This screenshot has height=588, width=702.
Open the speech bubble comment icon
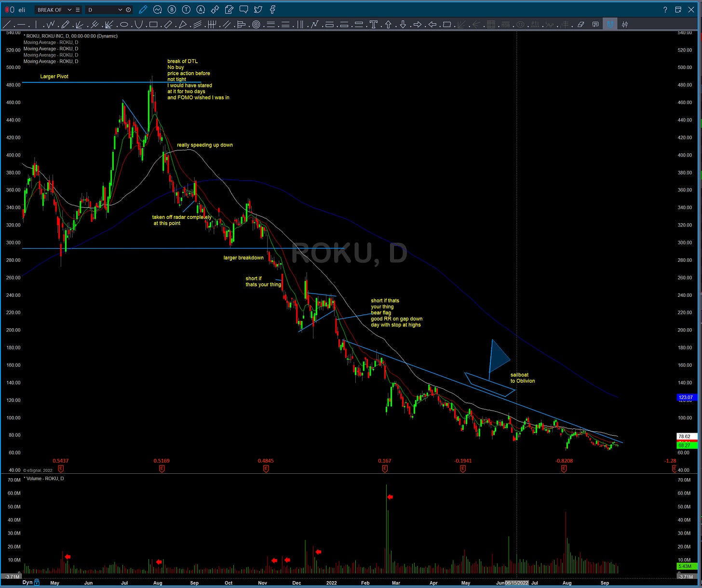(x=244, y=9)
